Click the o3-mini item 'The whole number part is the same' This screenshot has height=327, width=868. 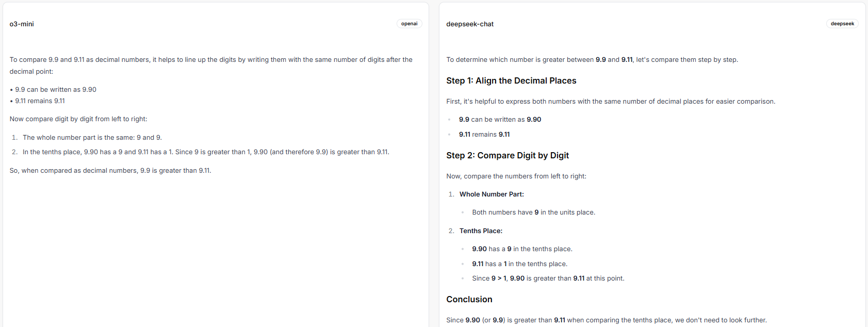click(92, 138)
